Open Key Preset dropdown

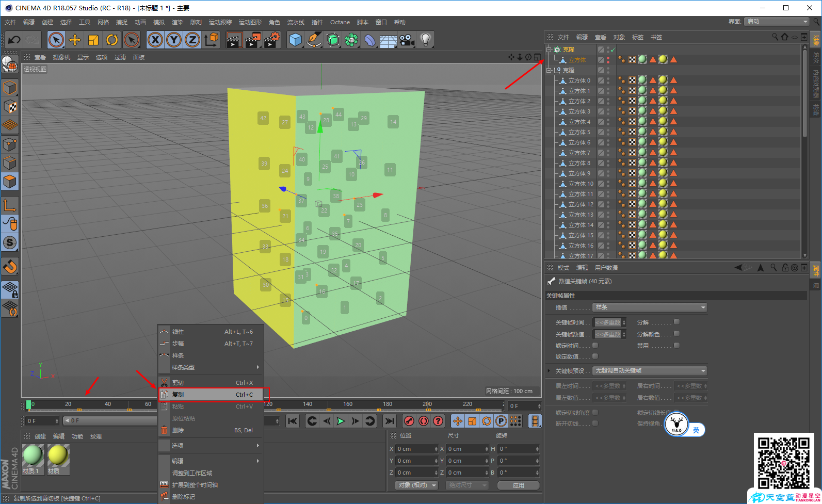point(650,371)
